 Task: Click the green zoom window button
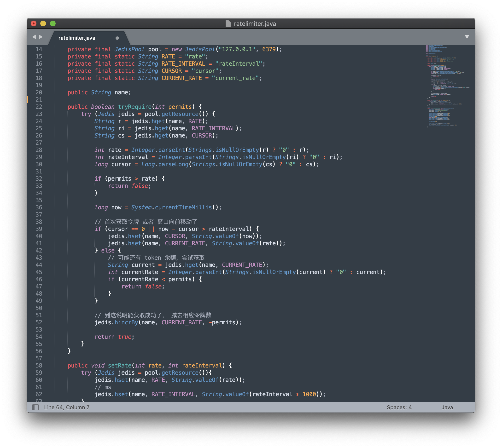point(53,23)
